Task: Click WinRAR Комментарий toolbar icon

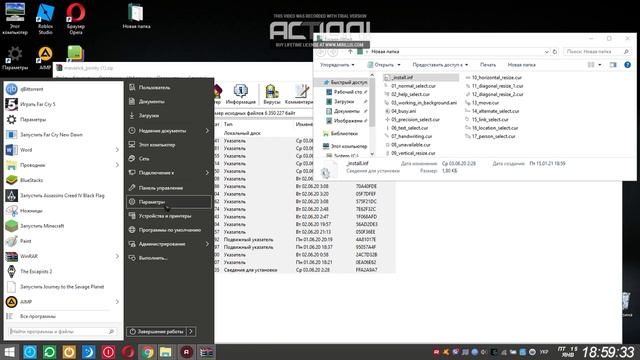Action: coord(300,94)
